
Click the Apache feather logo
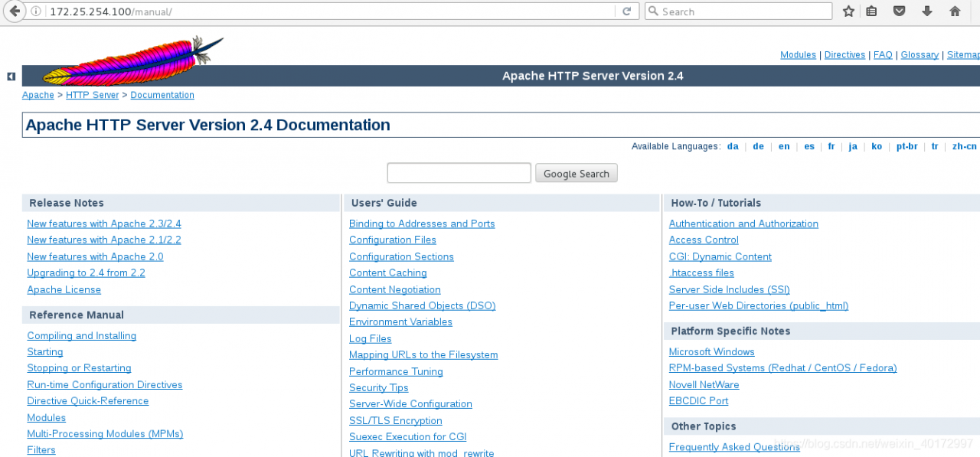pos(133,60)
